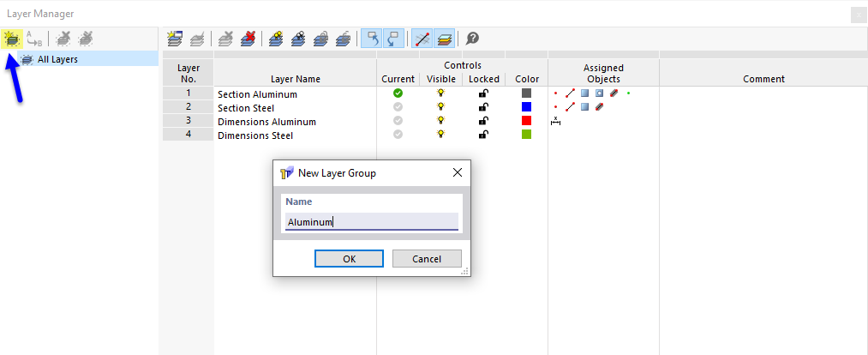The image size is (868, 355).
Task: Click the gray color swatch of Section Aluminum
Action: click(x=526, y=93)
